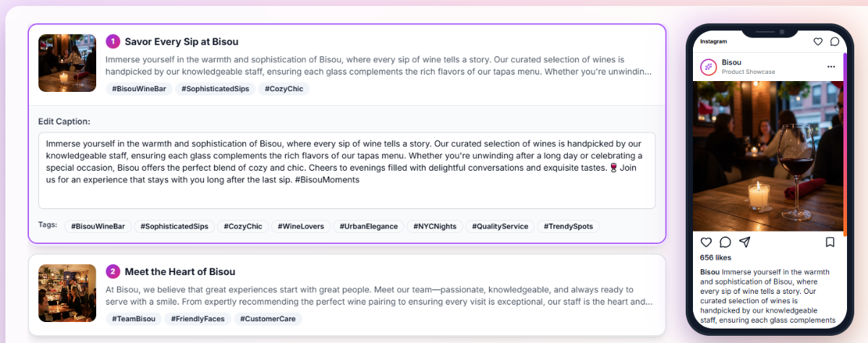Share the post with paper plane icon
Image resolution: width=868 pixels, height=343 pixels.
(744, 242)
